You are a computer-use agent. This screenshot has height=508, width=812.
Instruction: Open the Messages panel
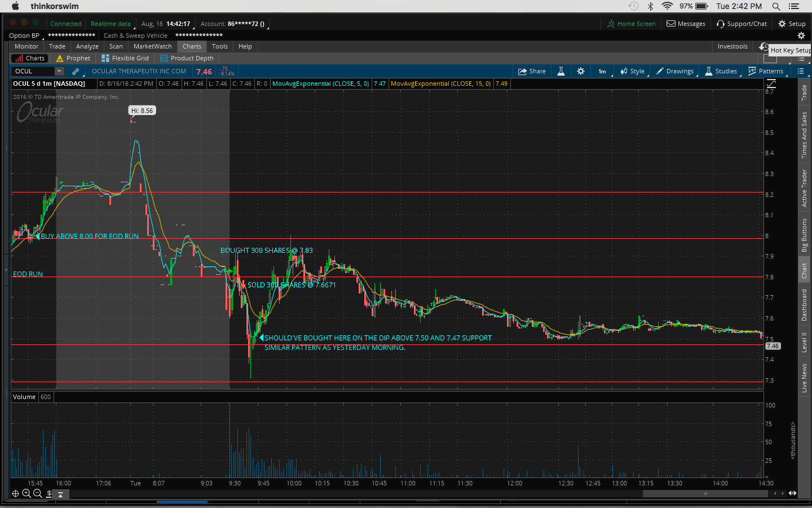coord(686,24)
